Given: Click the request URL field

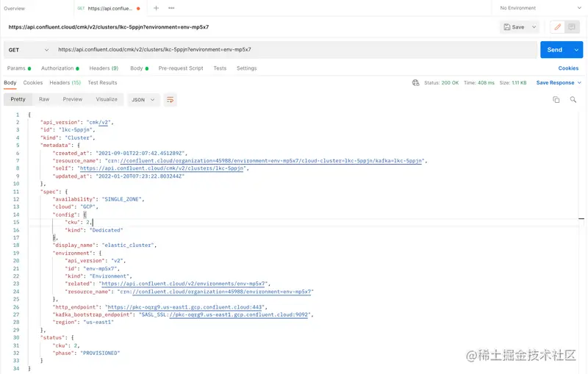Looking at the screenshot, I should click(295, 49).
